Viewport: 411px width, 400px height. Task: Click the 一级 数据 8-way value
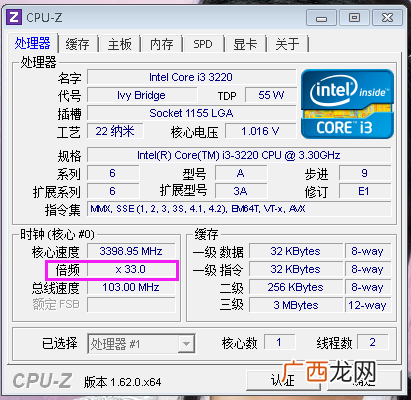(x=367, y=251)
